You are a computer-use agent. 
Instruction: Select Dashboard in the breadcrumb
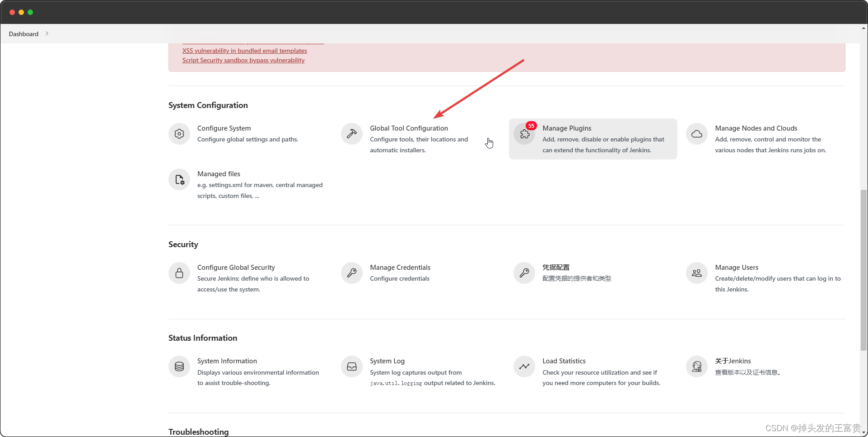[x=23, y=33]
